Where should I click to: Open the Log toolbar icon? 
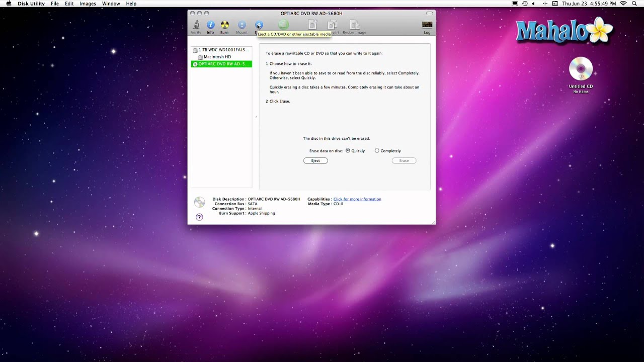tap(427, 25)
